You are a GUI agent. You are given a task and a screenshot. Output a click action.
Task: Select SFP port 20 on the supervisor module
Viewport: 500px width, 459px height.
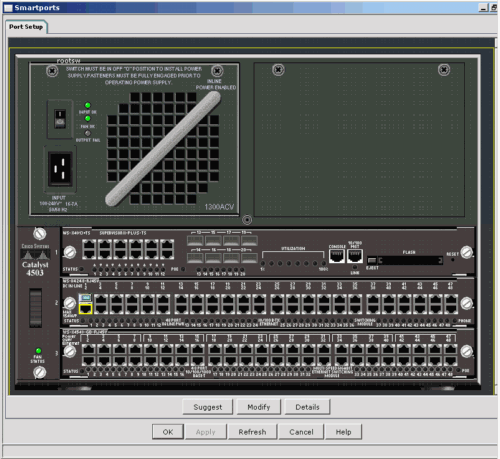click(249, 258)
